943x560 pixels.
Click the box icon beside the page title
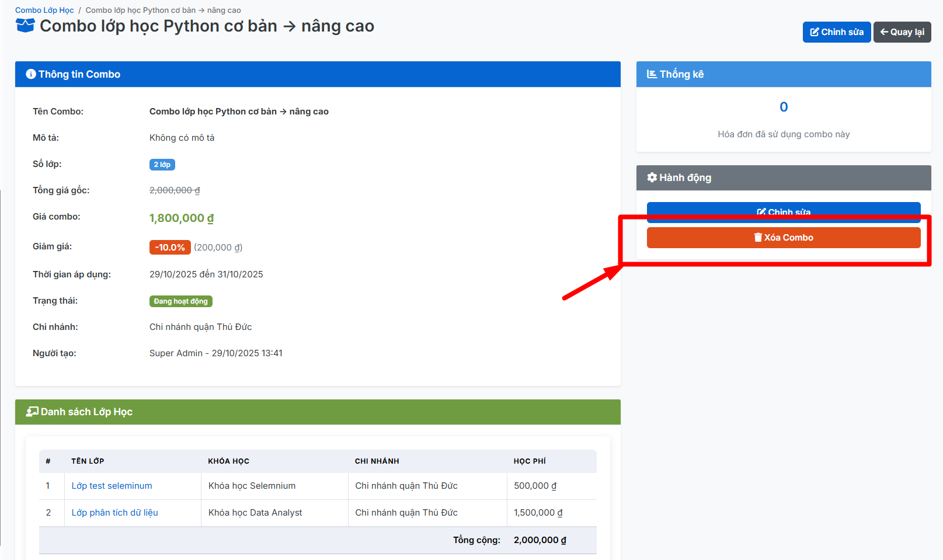[25, 26]
